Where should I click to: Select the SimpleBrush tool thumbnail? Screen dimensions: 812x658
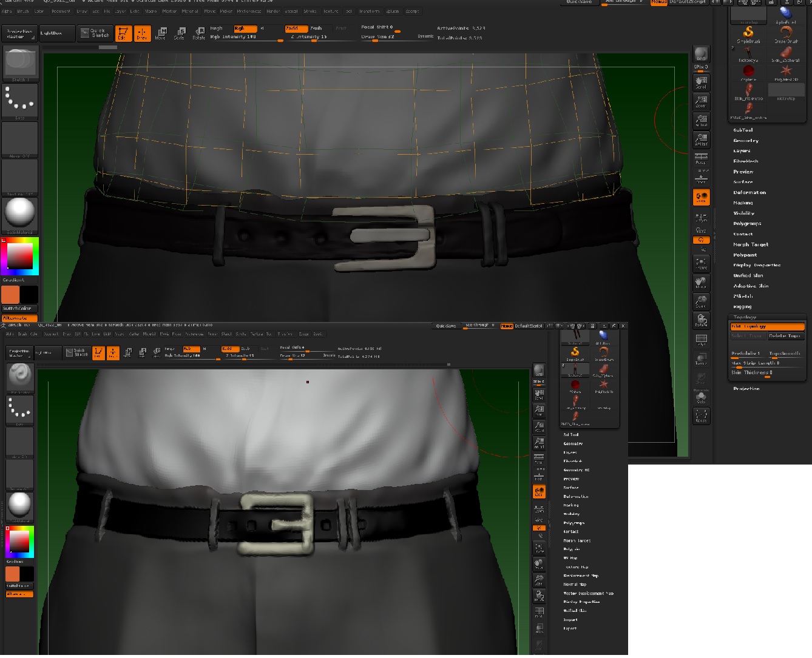748,33
